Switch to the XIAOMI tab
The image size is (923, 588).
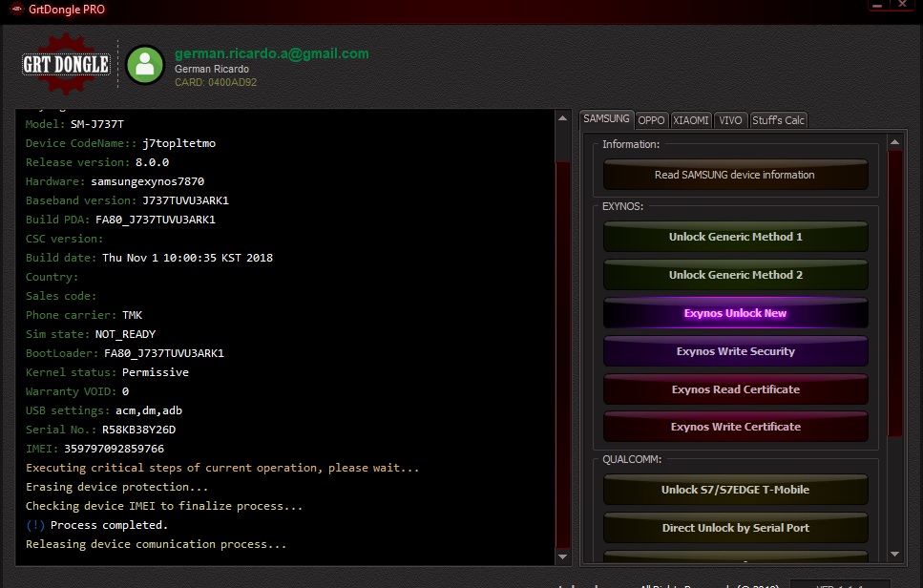[x=690, y=120]
